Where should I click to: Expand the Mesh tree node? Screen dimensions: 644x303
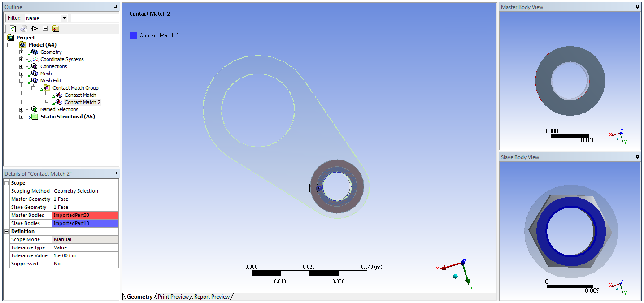tap(21, 74)
